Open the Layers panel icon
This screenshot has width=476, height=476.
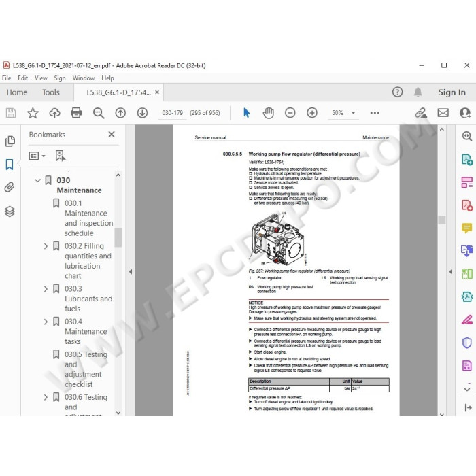click(x=10, y=211)
